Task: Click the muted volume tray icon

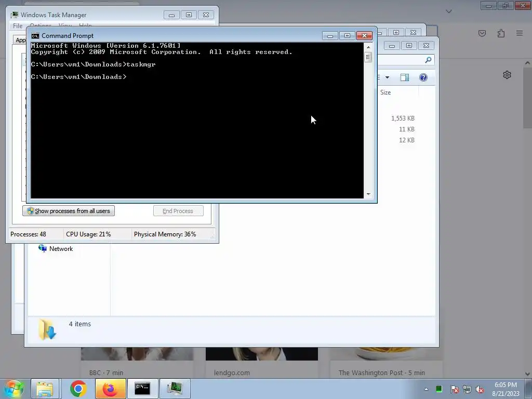Action: (480, 389)
